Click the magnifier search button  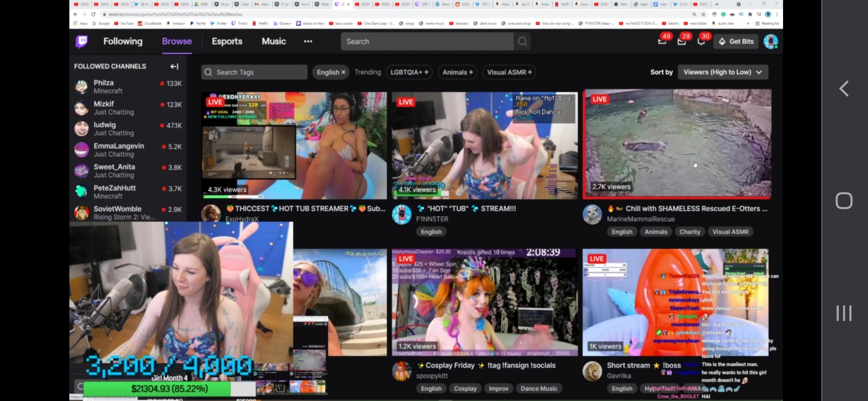click(522, 41)
